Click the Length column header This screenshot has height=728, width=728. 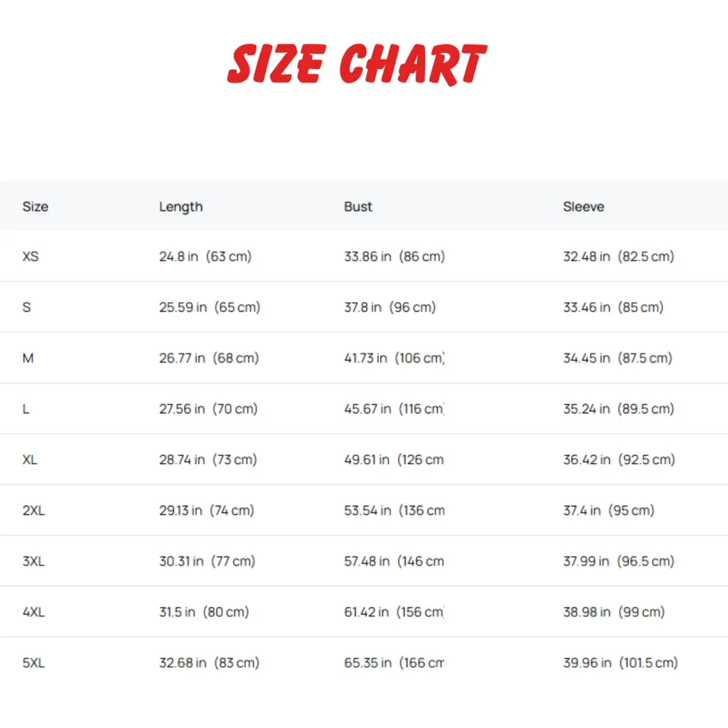pos(180,206)
